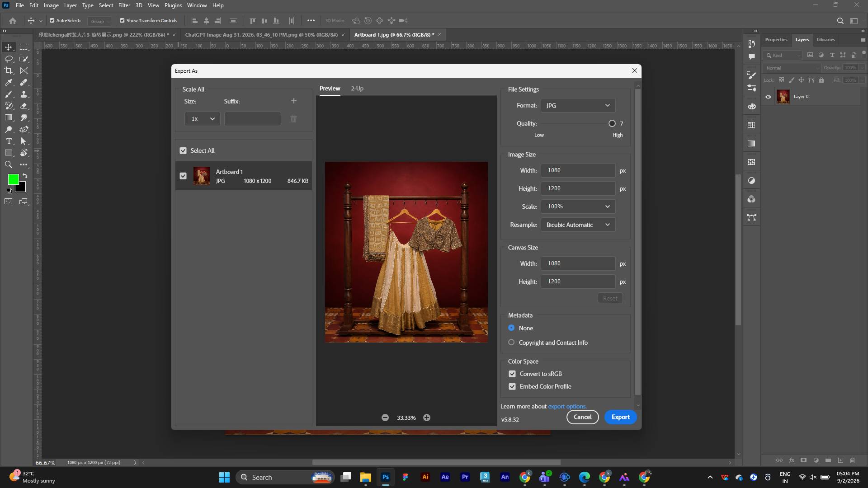This screenshot has height=488, width=868.
Task: Switch to the 2-Up tab
Action: 357,89
